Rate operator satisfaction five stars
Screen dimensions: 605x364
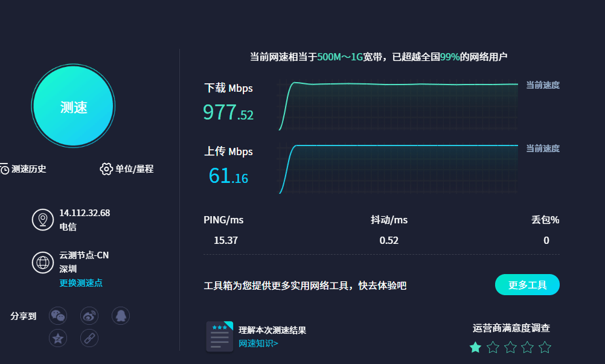(x=545, y=347)
